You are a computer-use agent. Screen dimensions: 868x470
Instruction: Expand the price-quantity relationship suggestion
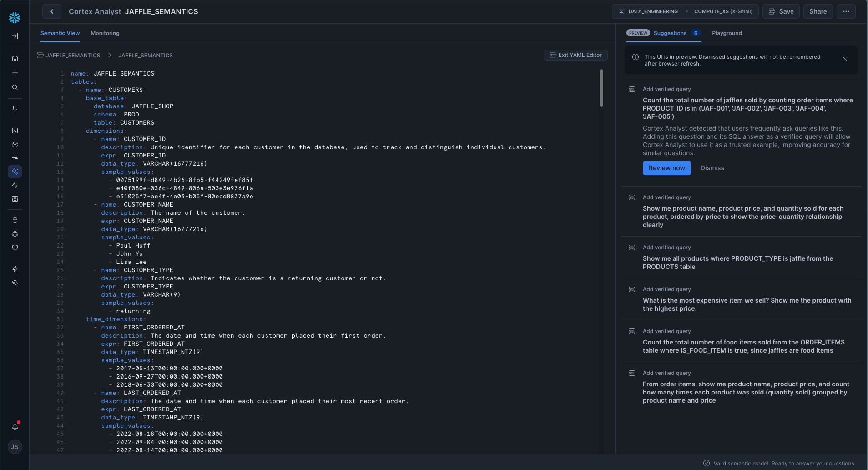743,217
